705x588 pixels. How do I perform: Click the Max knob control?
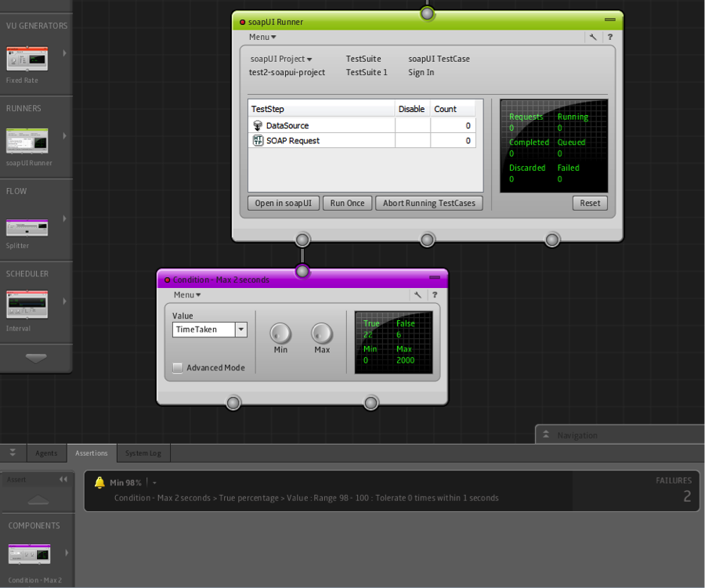click(x=322, y=334)
